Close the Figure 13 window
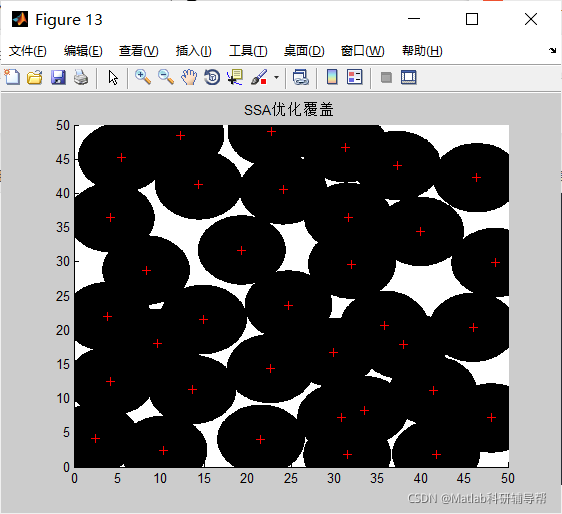562x514 pixels. pyautogui.click(x=531, y=19)
